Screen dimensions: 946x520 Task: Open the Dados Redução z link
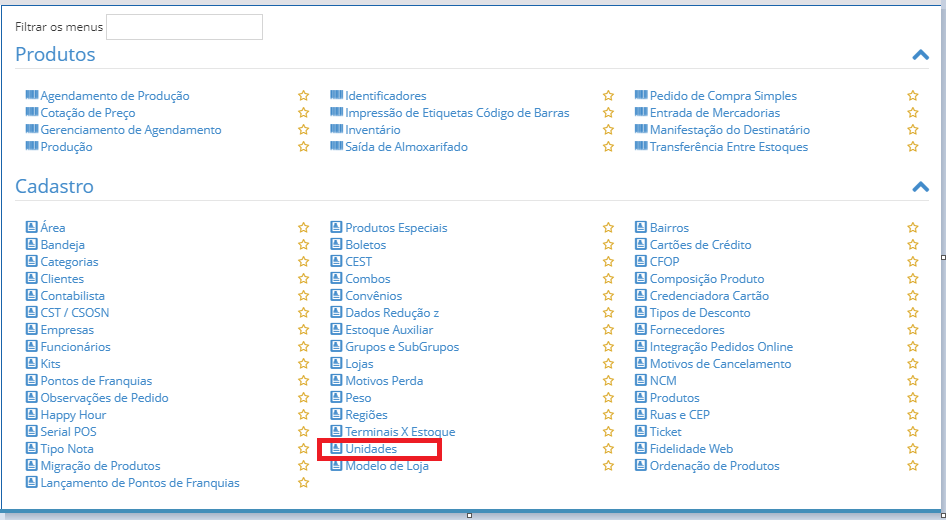392,313
